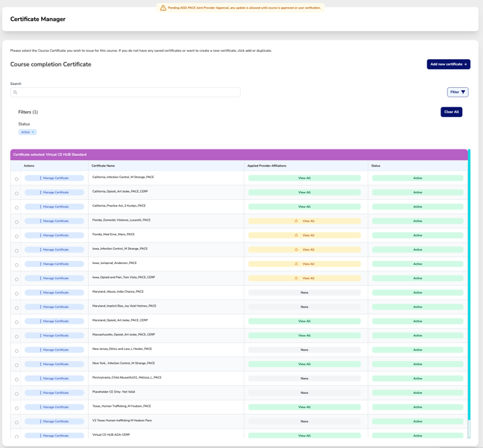The image size is (483, 448).
Task: Click warning icon in Iowa_Ismiajmal_Anderson row
Action: click(x=296, y=264)
